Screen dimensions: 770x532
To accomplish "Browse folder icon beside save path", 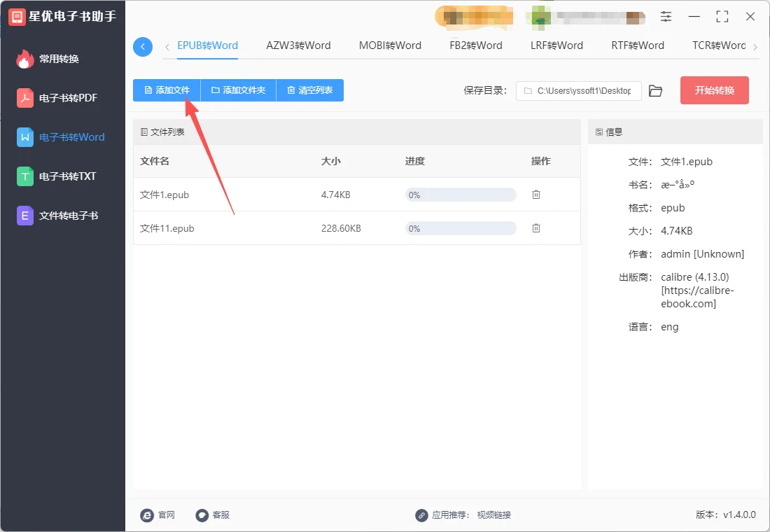I will click(656, 91).
